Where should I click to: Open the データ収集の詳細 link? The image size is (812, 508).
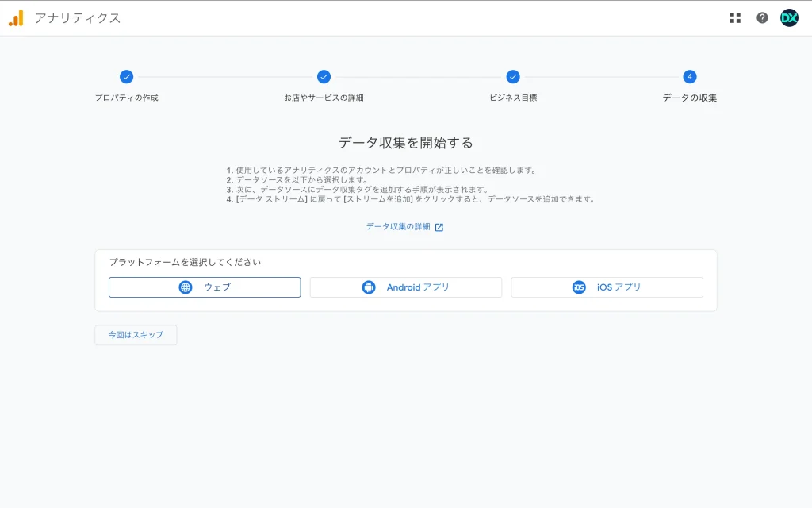(x=398, y=227)
